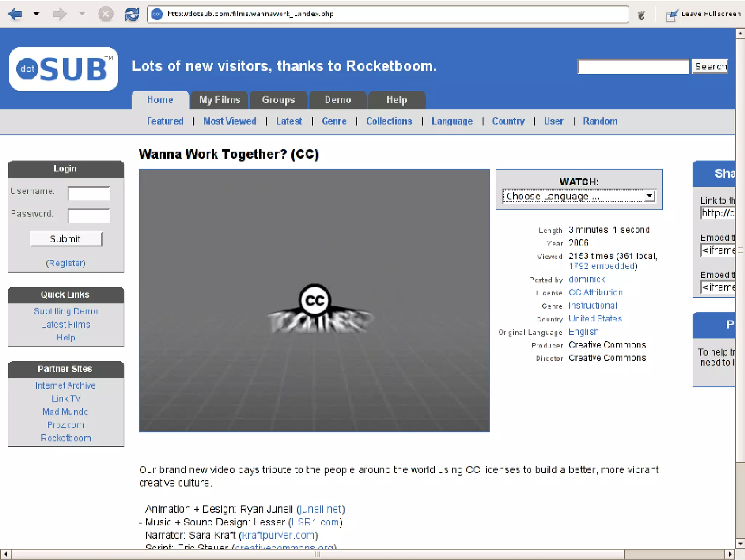The image size is (745, 560).
Task: Click the Username input field
Action: tap(89, 193)
